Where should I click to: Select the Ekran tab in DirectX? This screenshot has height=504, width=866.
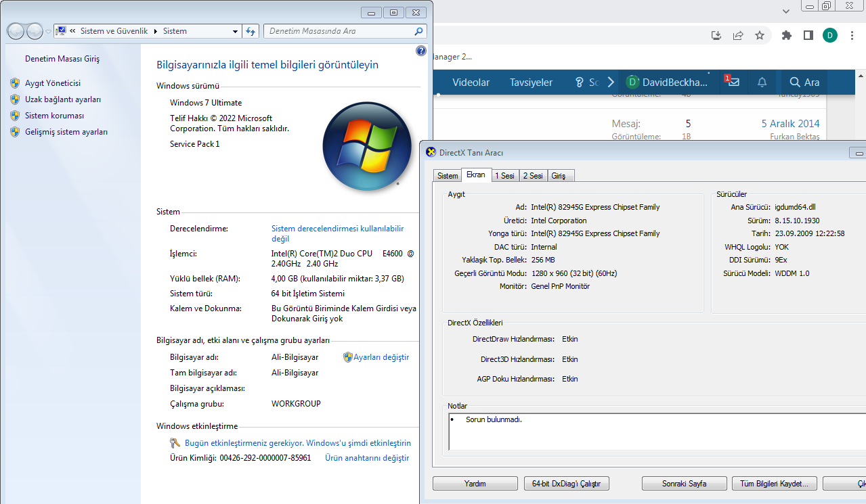tap(476, 175)
